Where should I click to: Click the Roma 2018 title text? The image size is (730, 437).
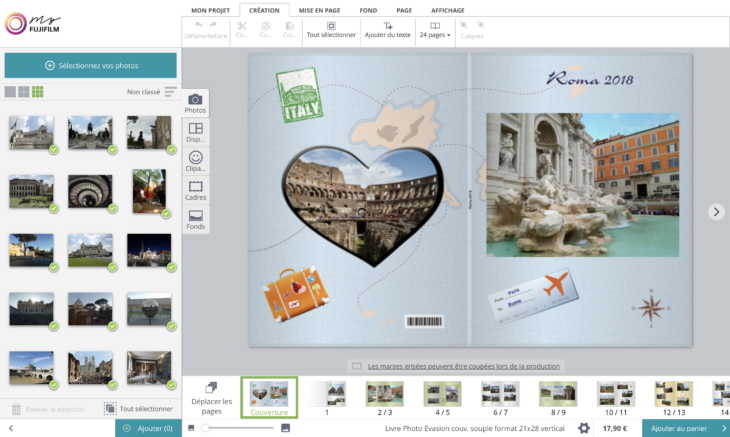click(590, 79)
